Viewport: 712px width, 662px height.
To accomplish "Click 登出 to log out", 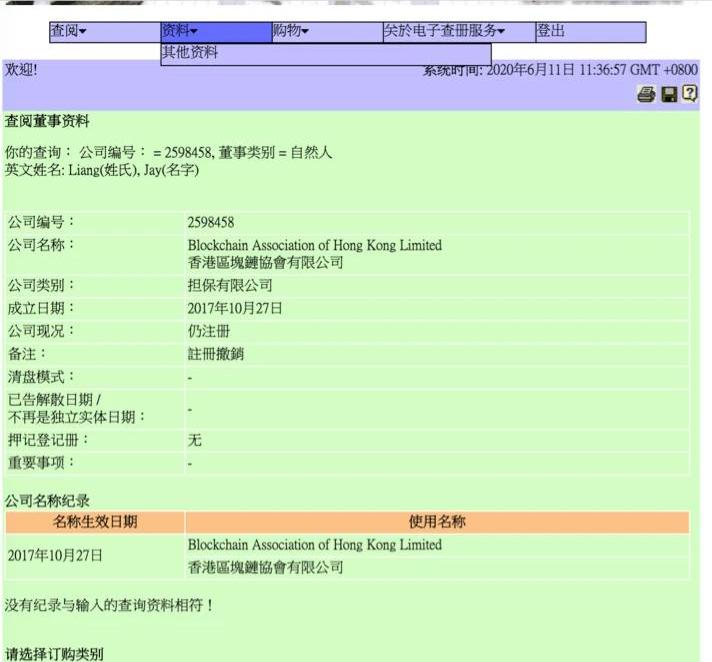I will (591, 32).
